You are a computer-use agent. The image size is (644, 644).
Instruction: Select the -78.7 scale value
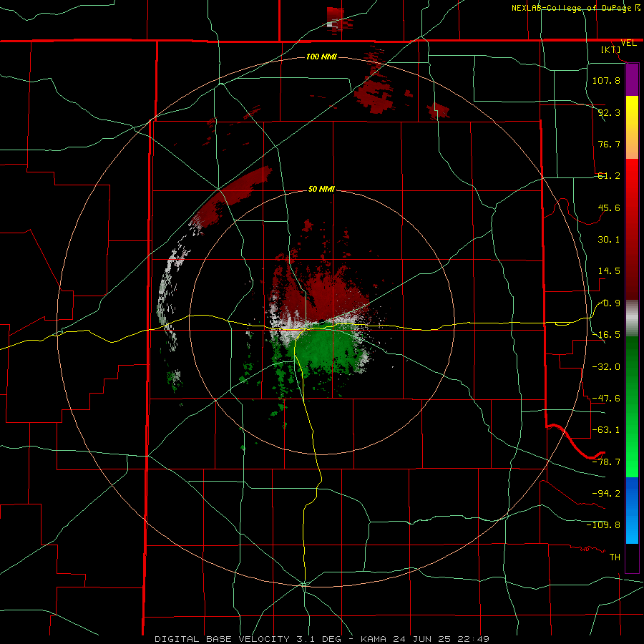click(606, 462)
